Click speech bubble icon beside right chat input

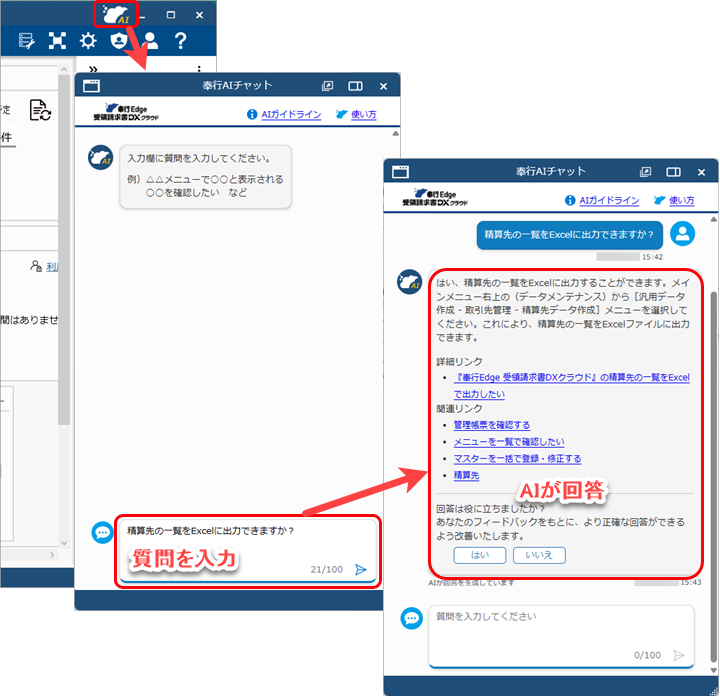click(x=411, y=618)
